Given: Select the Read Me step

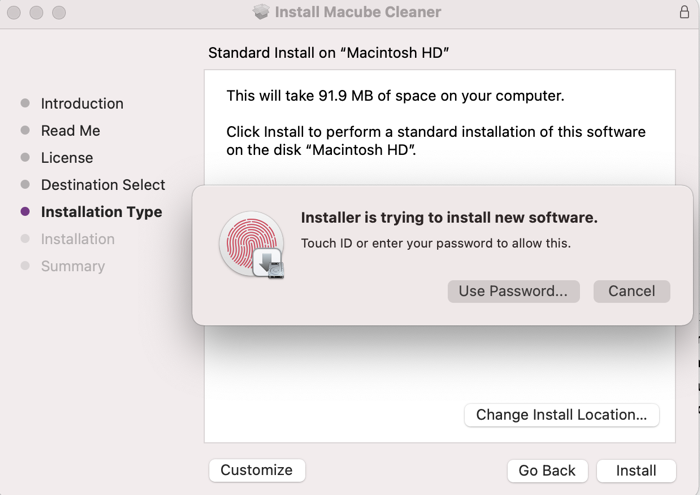Looking at the screenshot, I should [x=71, y=131].
